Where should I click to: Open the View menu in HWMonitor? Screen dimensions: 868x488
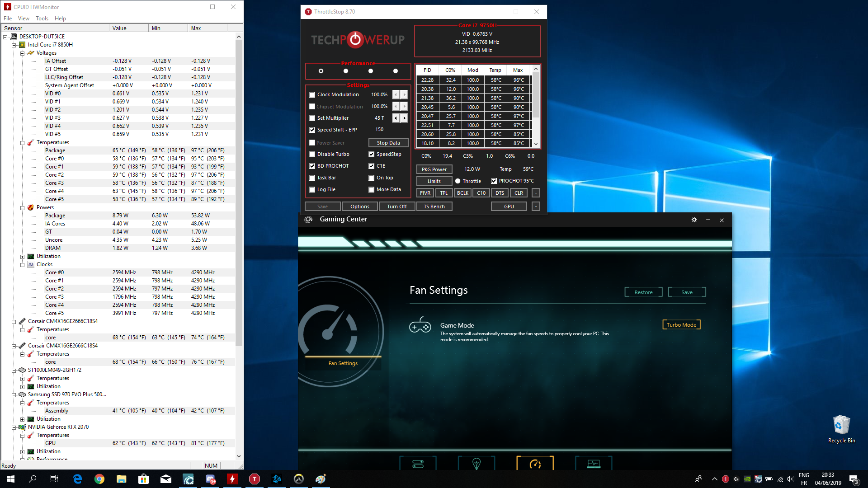coord(24,19)
